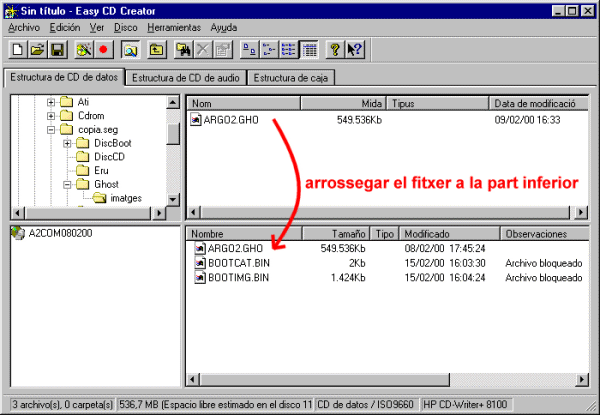Sort CD layout by Observaciones column

click(544, 234)
